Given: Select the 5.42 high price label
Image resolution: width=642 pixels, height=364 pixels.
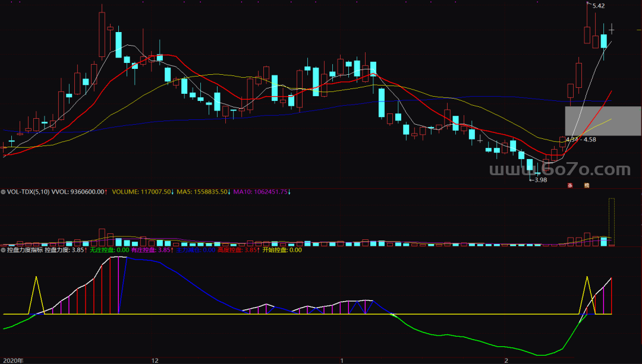Looking at the screenshot, I should tap(598, 6).
